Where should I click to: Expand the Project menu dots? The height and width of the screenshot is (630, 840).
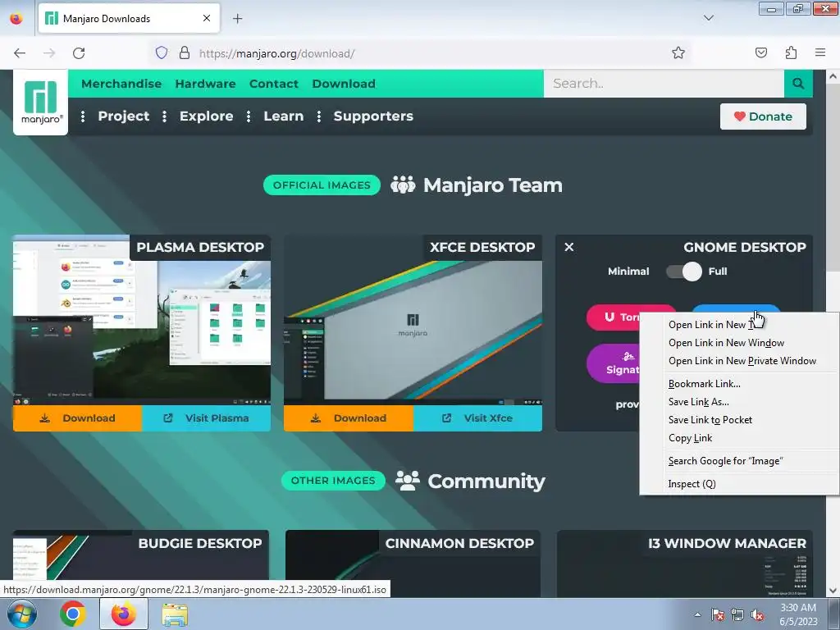pyautogui.click(x=83, y=116)
